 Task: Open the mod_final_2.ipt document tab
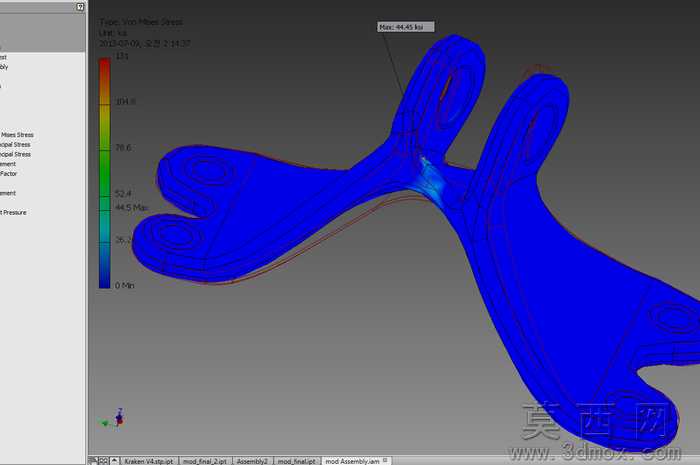[205, 461]
